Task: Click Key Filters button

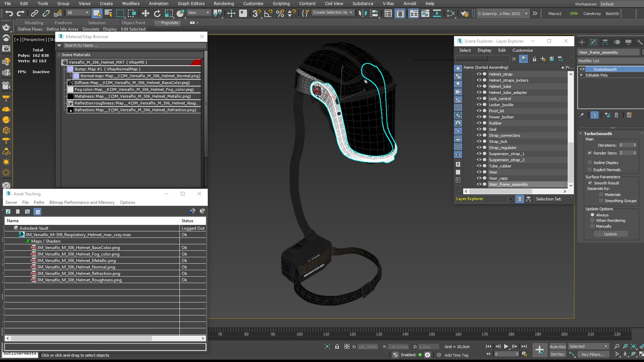Action: tap(593, 354)
